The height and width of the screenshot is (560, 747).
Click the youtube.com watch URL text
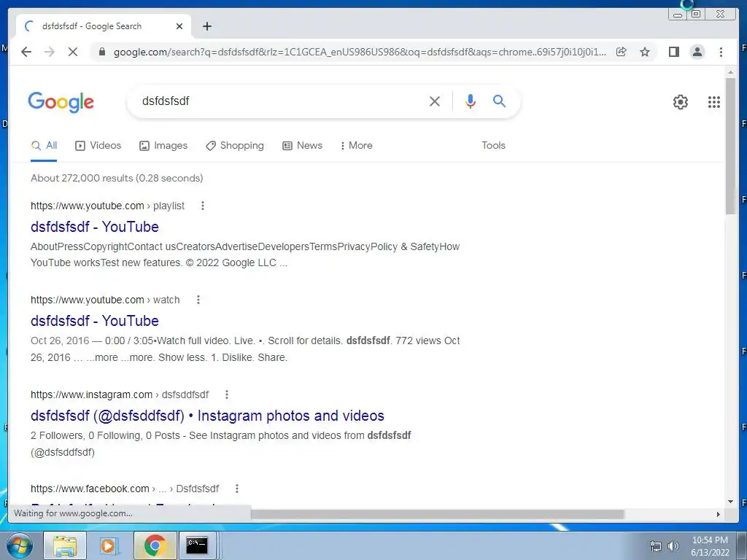click(x=105, y=300)
